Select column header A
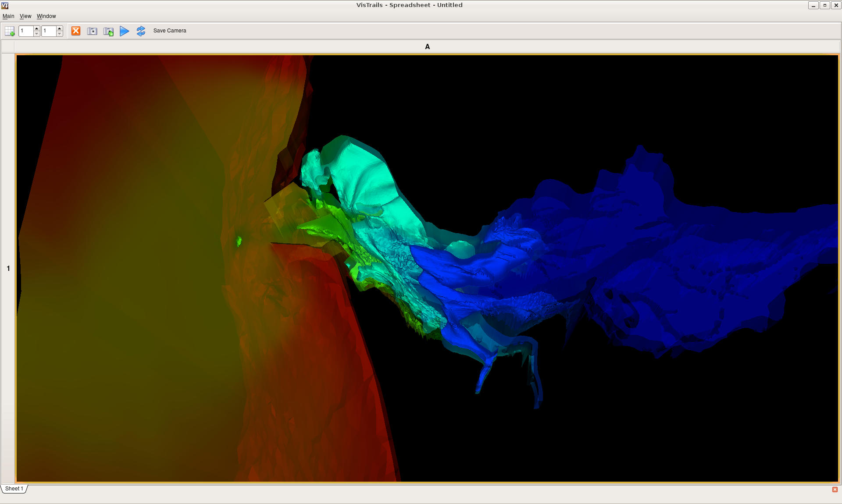Image resolution: width=842 pixels, height=504 pixels. click(427, 46)
